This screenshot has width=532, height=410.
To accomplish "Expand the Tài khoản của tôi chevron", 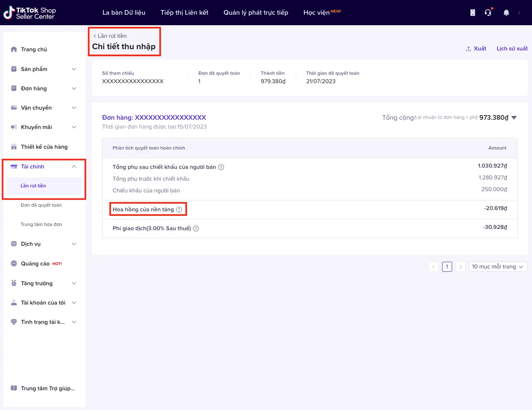I will pos(74,302).
